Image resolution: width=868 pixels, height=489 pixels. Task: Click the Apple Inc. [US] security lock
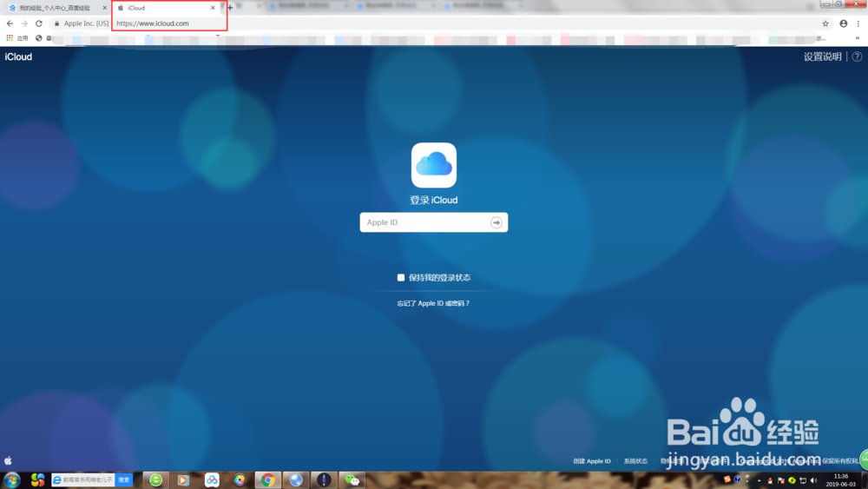coord(81,23)
